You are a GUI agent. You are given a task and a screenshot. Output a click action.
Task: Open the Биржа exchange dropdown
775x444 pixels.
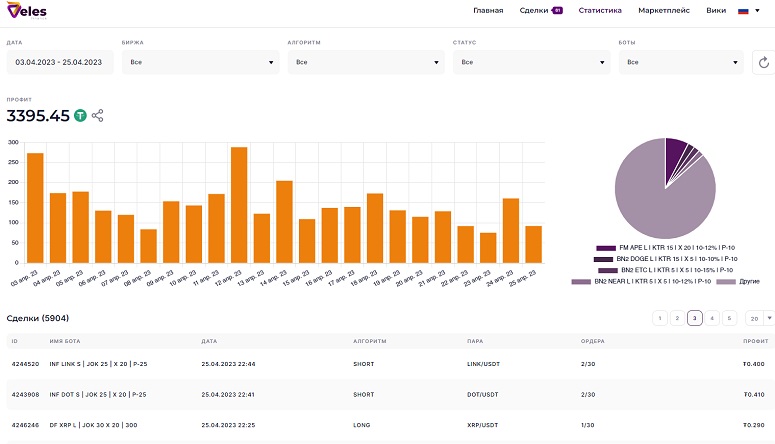coord(201,62)
